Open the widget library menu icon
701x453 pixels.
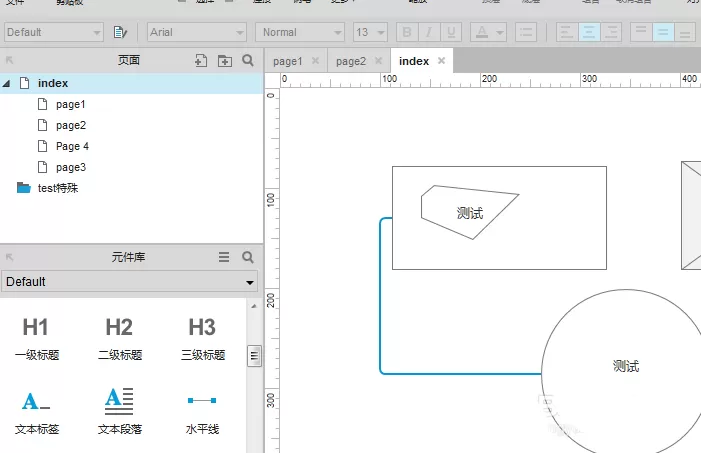click(224, 257)
